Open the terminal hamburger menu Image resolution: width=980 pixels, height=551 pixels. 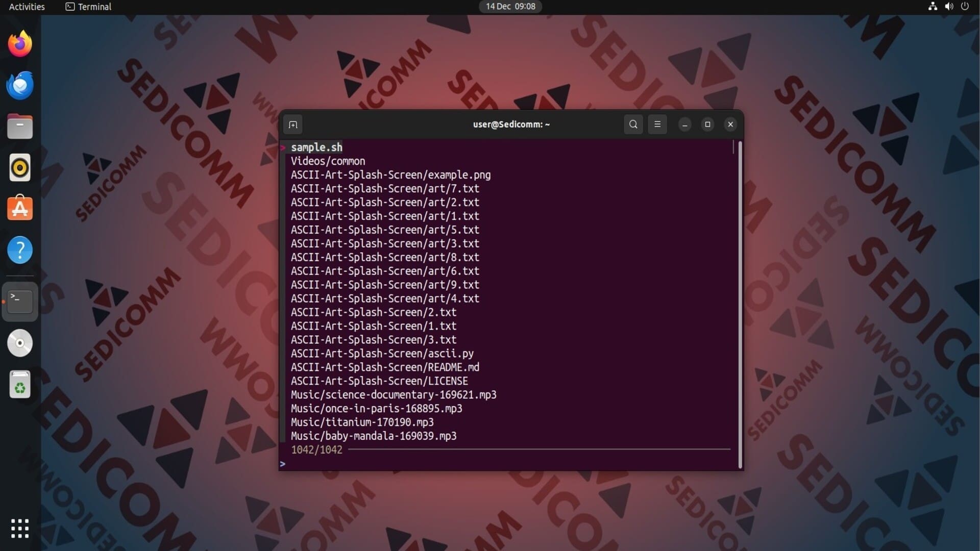click(657, 124)
